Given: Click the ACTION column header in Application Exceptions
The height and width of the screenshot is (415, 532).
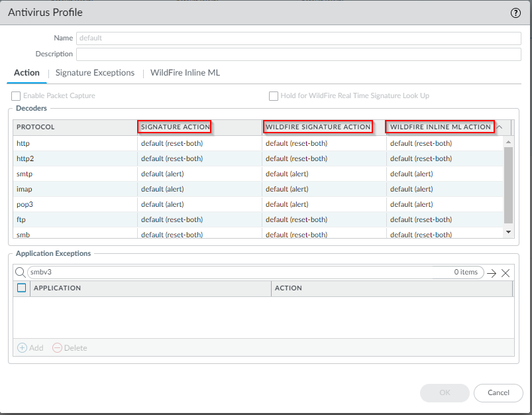Looking at the screenshot, I should (392, 288).
